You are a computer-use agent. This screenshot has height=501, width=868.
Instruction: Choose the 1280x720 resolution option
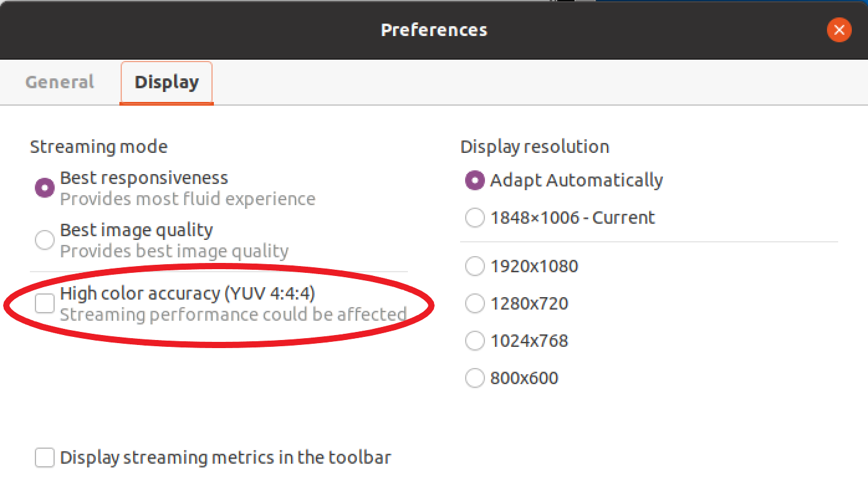click(x=475, y=304)
